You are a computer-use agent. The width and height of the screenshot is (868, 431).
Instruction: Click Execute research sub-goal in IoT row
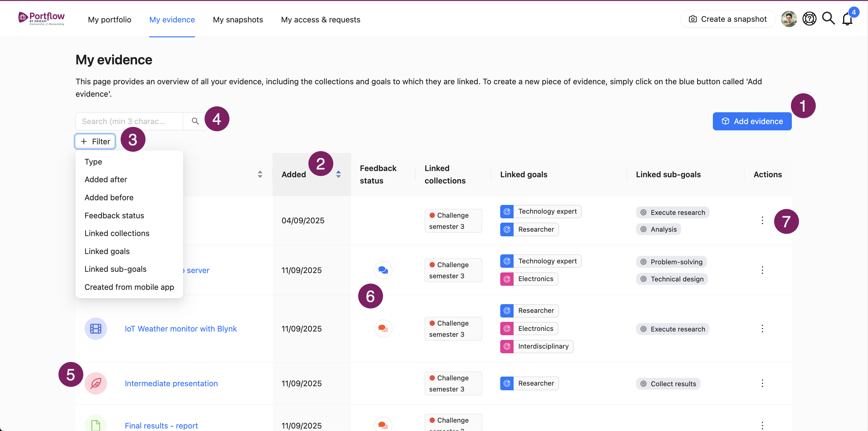click(x=672, y=329)
